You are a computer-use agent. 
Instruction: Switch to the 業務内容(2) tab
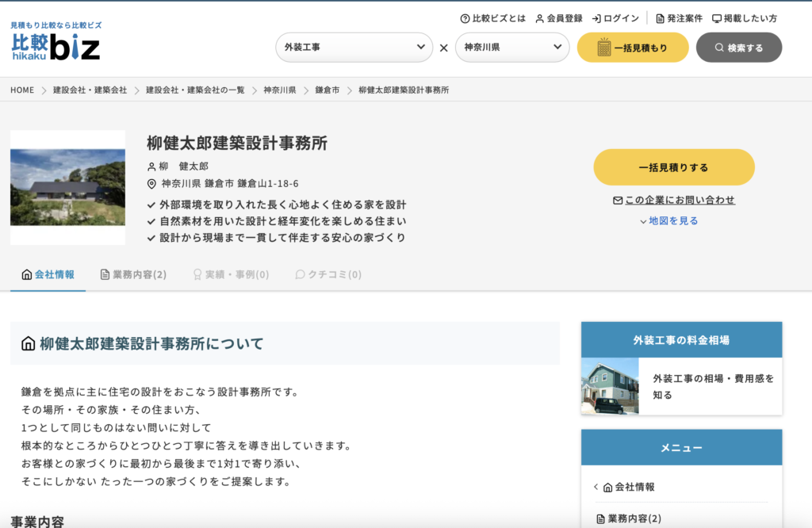132,274
